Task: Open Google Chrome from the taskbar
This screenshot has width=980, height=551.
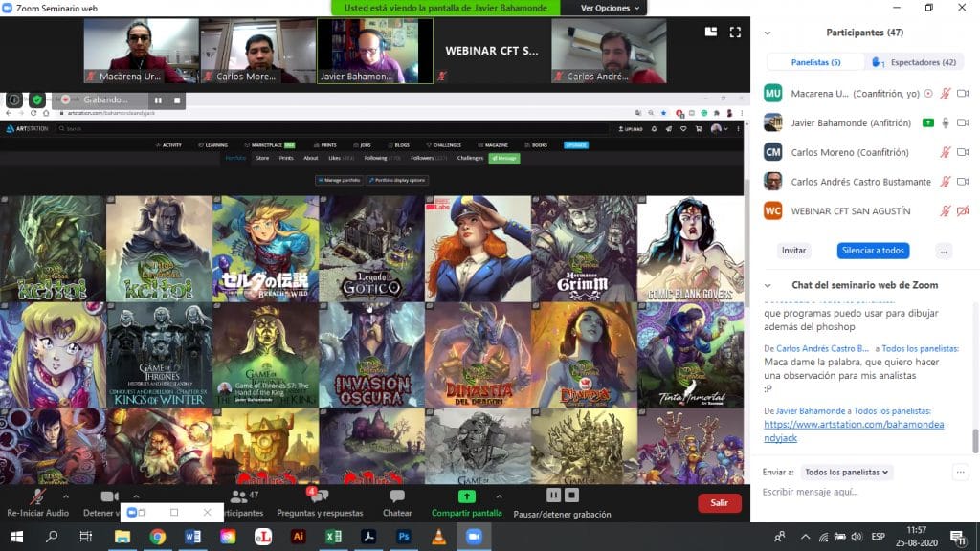Action: click(158, 537)
